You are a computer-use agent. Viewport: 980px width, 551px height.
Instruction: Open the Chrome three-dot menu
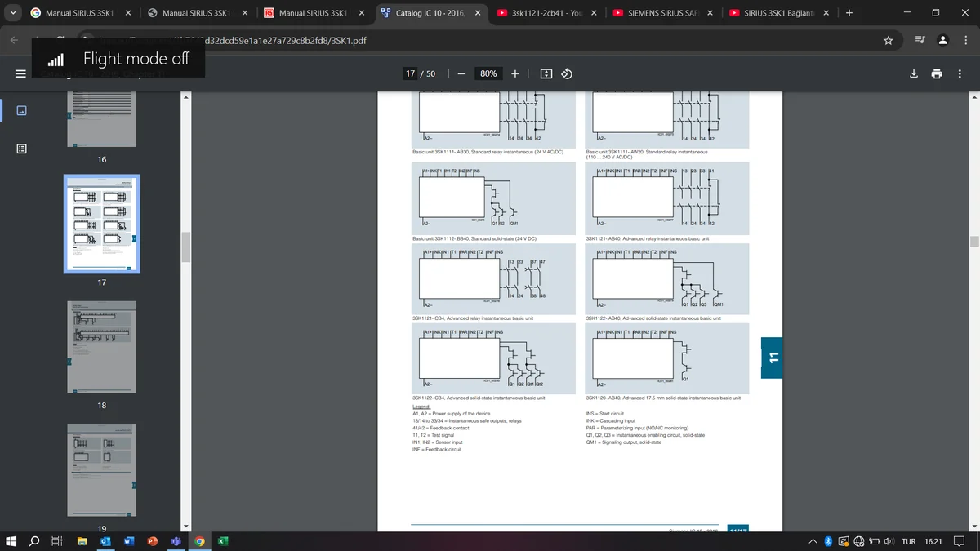(x=964, y=40)
